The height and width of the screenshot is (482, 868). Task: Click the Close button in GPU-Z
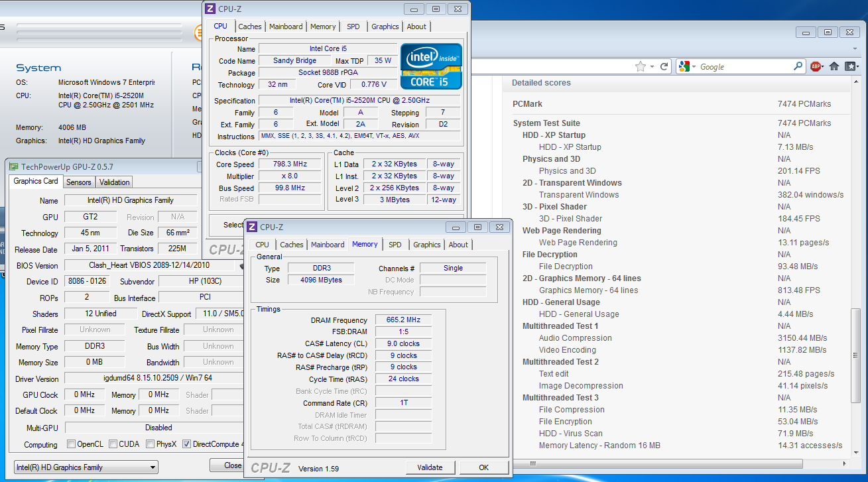point(227,465)
